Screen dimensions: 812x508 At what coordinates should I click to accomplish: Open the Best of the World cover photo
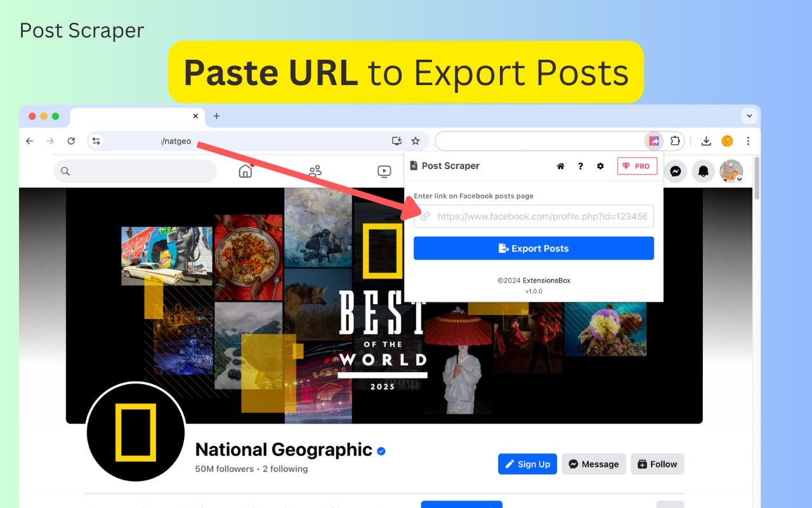[384, 305]
